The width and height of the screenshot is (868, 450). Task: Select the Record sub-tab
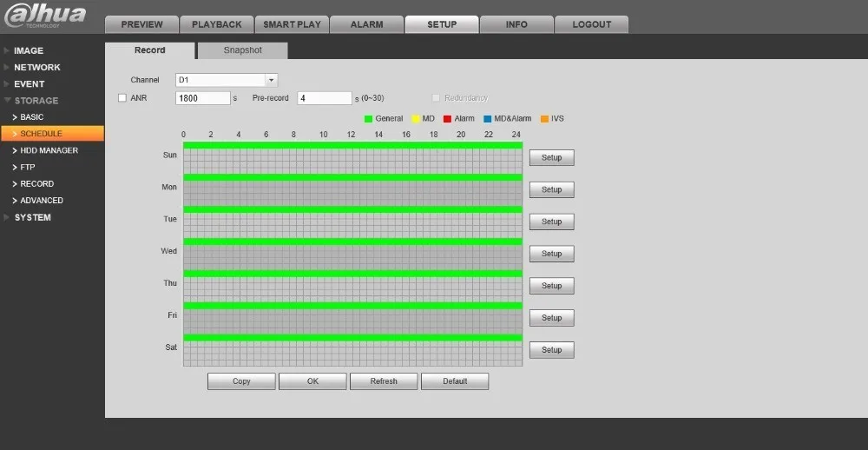(150, 50)
